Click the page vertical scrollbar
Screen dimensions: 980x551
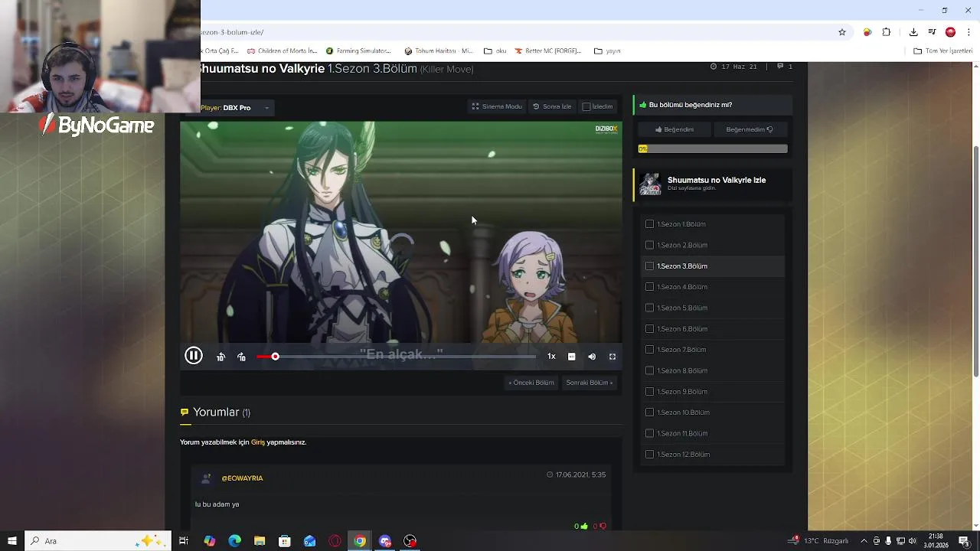pyautogui.click(x=975, y=260)
